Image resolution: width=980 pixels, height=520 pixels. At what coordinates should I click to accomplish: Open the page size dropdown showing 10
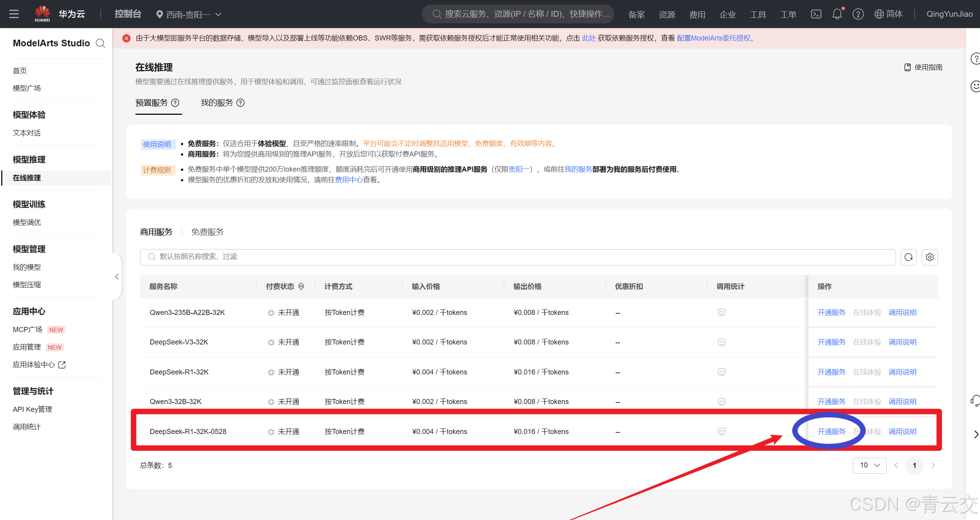(870, 466)
